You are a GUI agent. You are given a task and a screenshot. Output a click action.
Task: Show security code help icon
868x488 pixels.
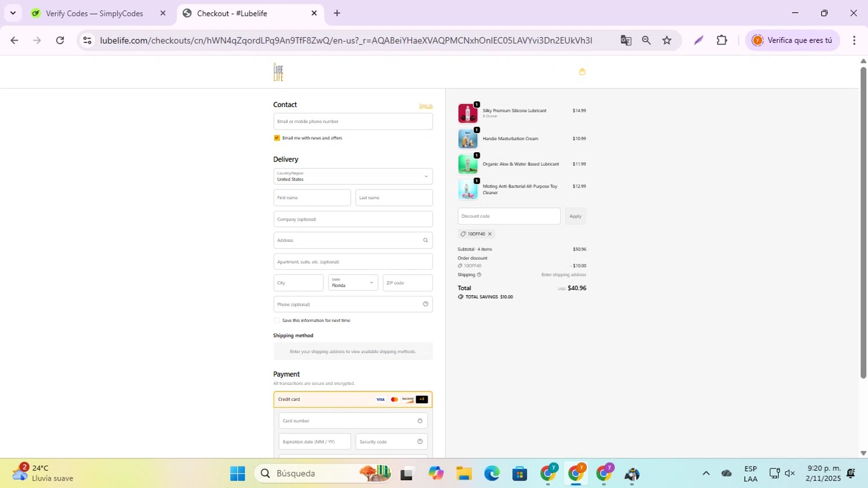coord(420,442)
